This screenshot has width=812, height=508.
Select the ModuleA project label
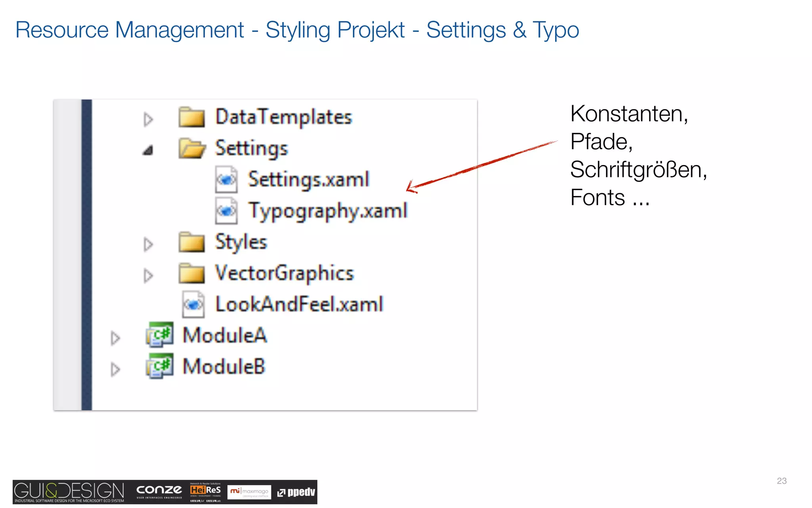coord(225,335)
